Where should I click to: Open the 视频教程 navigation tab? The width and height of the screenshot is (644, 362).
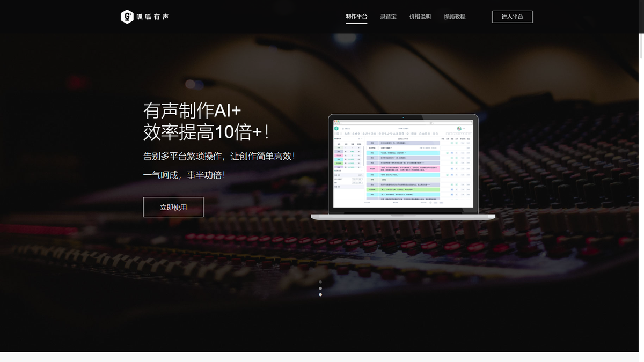pyautogui.click(x=455, y=17)
